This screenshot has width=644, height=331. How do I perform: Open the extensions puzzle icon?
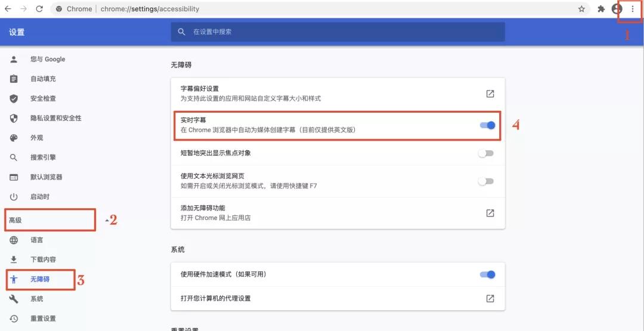(x=601, y=8)
